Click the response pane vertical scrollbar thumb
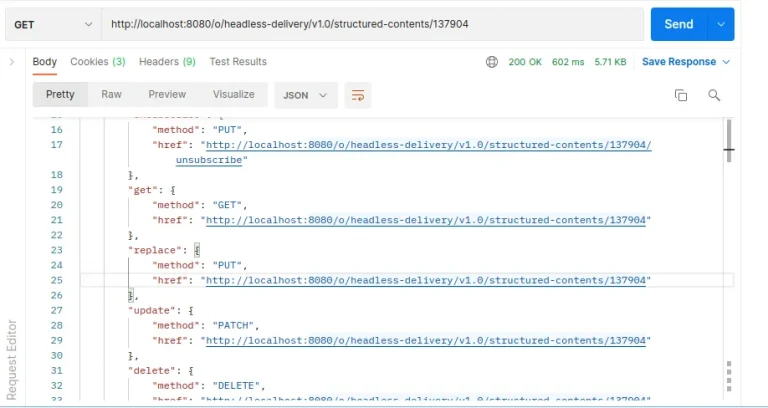This screenshot has height=408, width=768. (729, 141)
